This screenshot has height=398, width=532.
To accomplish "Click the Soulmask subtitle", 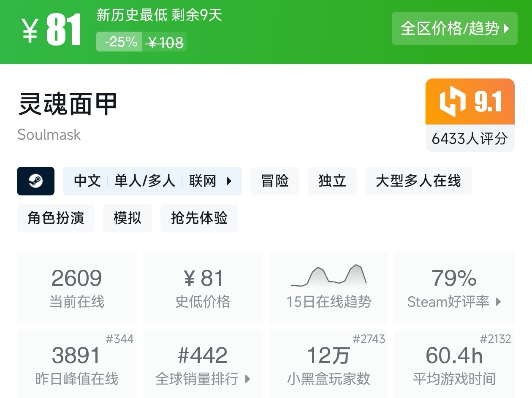I will [49, 135].
